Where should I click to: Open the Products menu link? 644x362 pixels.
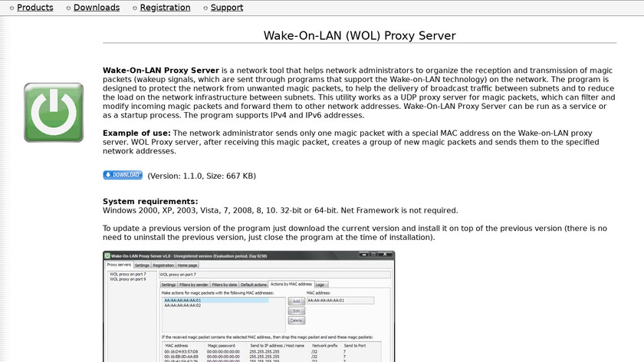35,8
